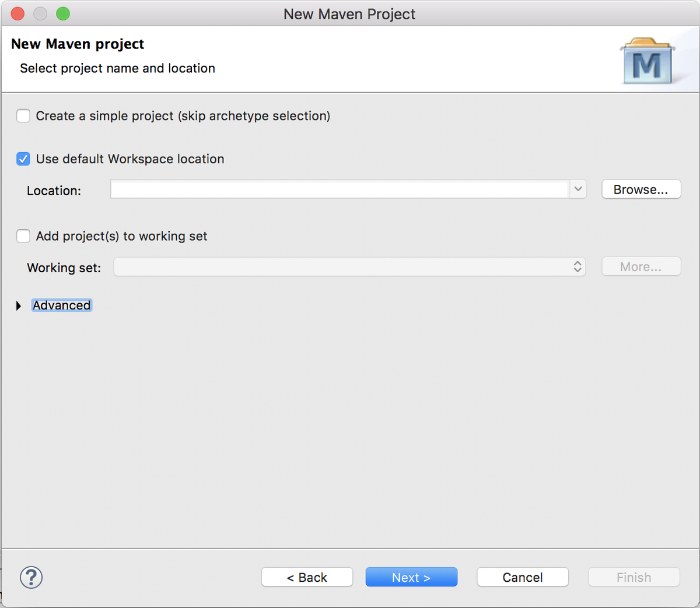This screenshot has height=608, width=700.
Task: Open the Location dropdown arrow
Action: click(x=578, y=189)
